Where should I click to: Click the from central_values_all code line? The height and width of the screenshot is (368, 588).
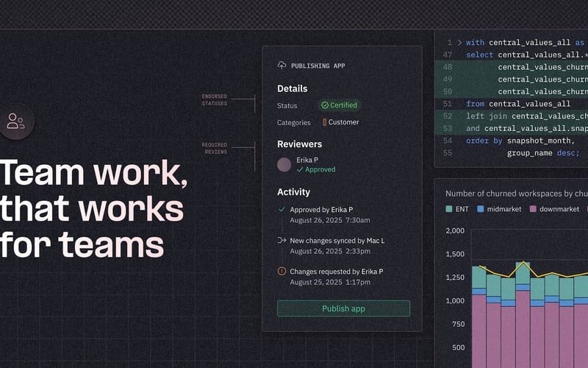click(x=518, y=104)
